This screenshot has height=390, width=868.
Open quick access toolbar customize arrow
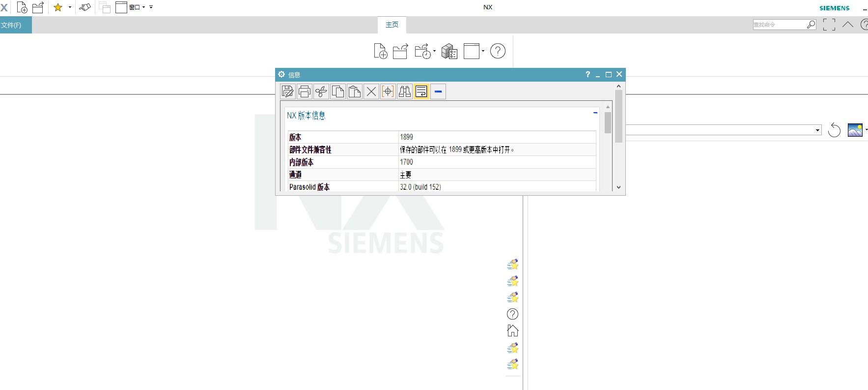click(x=151, y=7)
